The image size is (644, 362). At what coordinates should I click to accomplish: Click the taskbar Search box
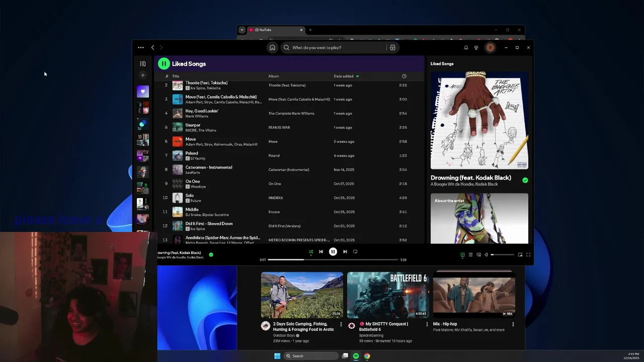pos(310,356)
